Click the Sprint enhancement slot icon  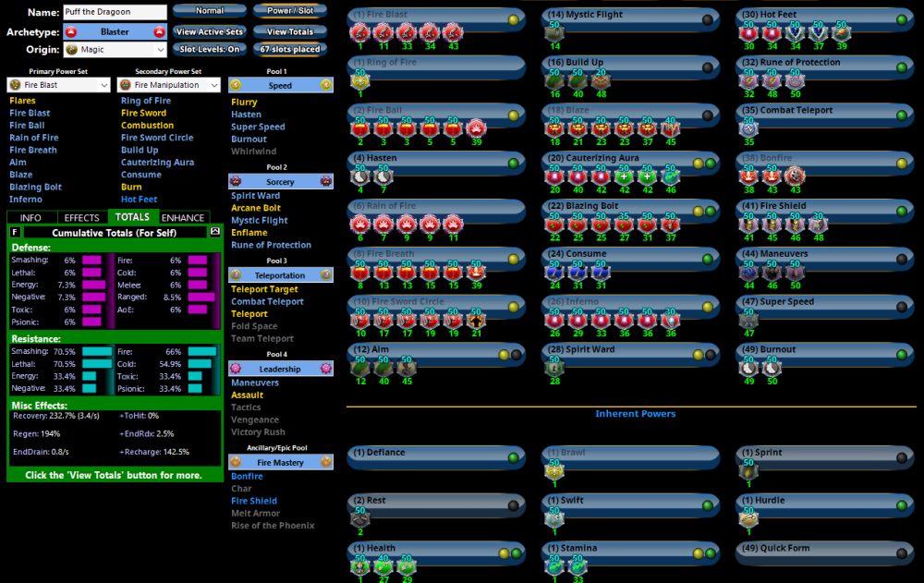click(748, 471)
